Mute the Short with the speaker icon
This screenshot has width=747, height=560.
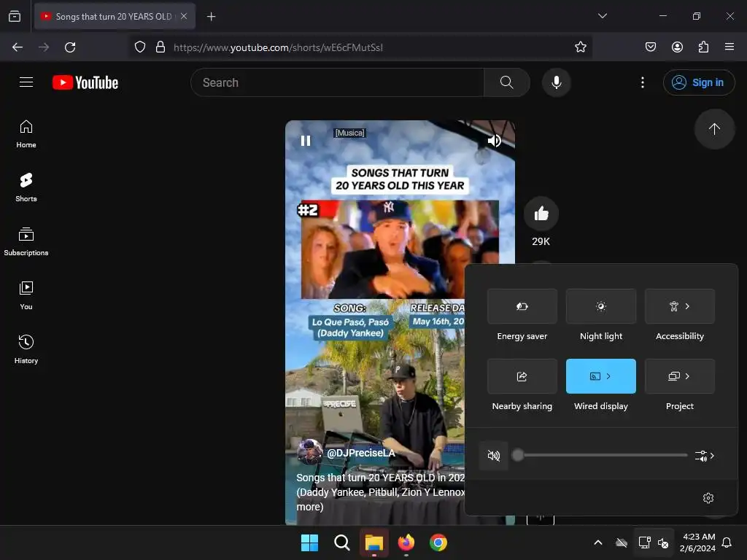pos(494,141)
